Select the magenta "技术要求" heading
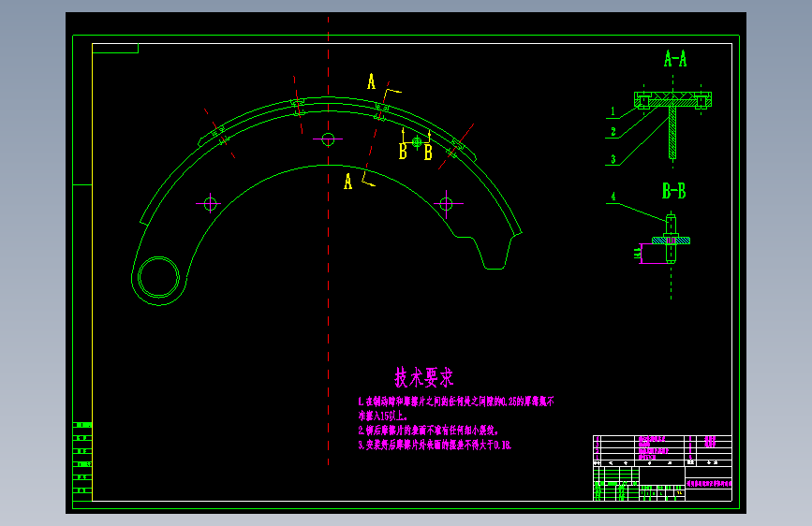 [x=424, y=377]
